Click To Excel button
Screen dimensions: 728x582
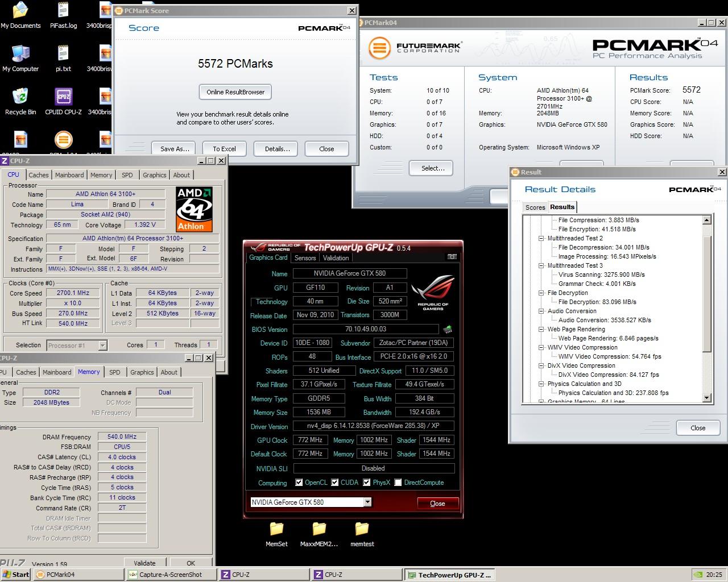224,149
